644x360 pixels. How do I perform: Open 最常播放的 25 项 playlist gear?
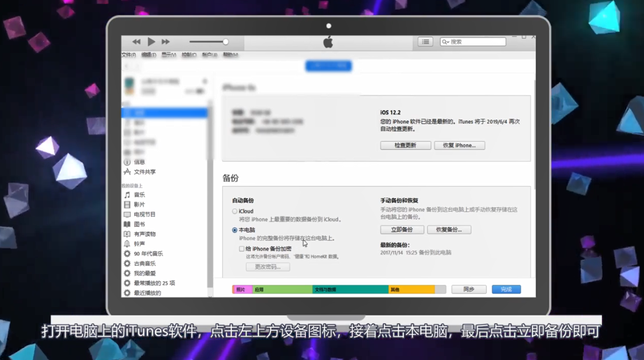click(x=127, y=283)
